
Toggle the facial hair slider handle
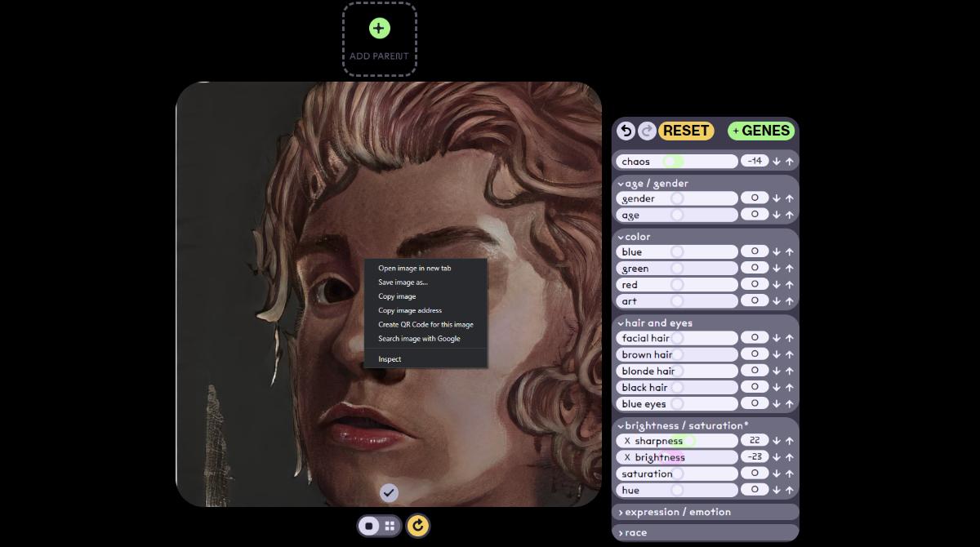[678, 338]
